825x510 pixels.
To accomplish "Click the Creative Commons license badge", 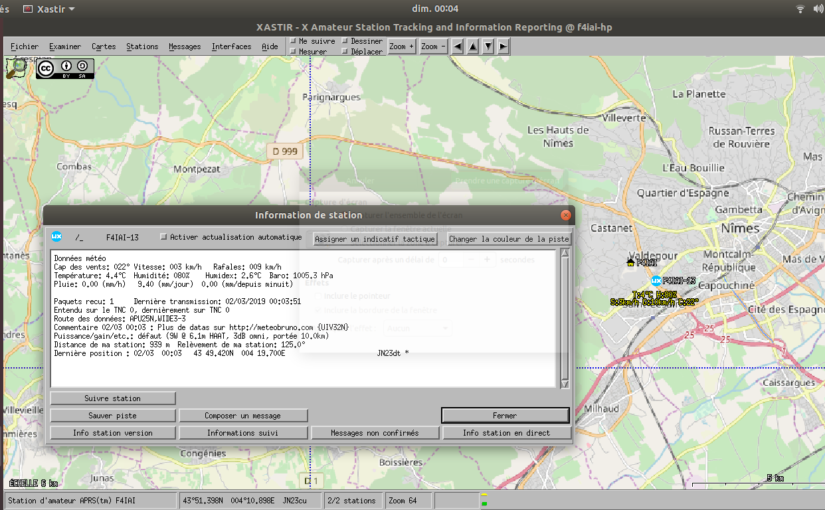I will (x=65, y=68).
